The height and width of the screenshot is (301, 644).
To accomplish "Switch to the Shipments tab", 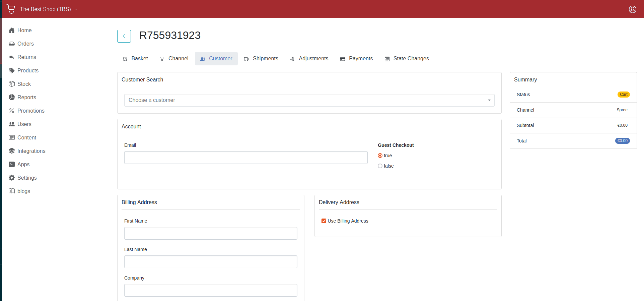I will (x=261, y=59).
